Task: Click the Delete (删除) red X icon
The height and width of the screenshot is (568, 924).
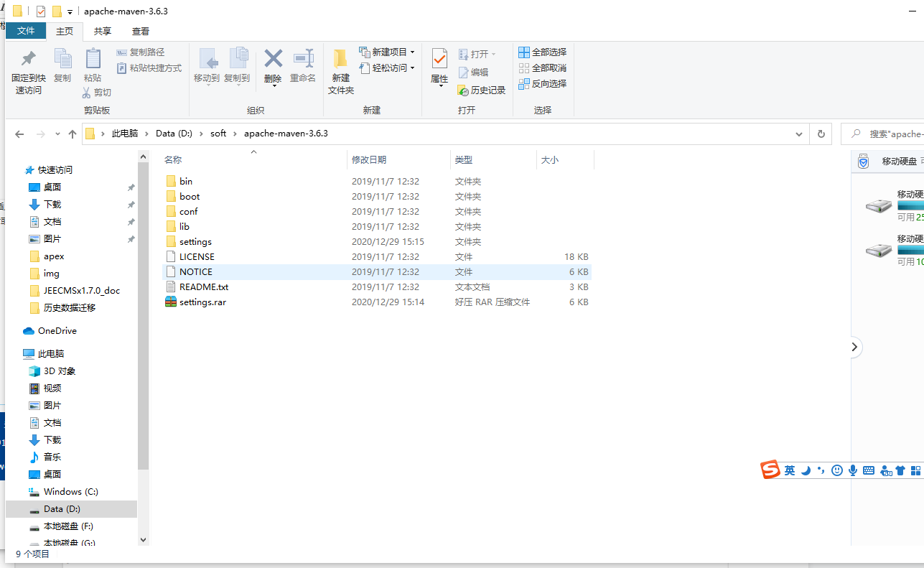Action: (x=273, y=59)
